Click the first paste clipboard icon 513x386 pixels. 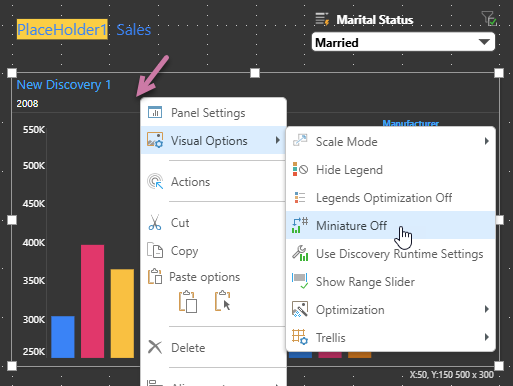(188, 302)
